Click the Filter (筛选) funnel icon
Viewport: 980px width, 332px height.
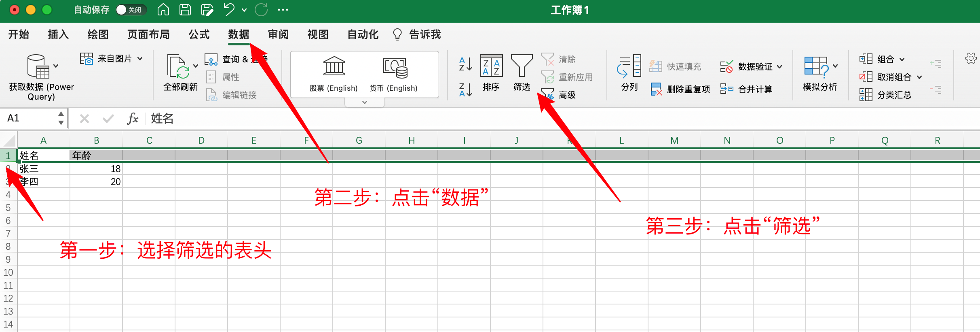(x=522, y=67)
